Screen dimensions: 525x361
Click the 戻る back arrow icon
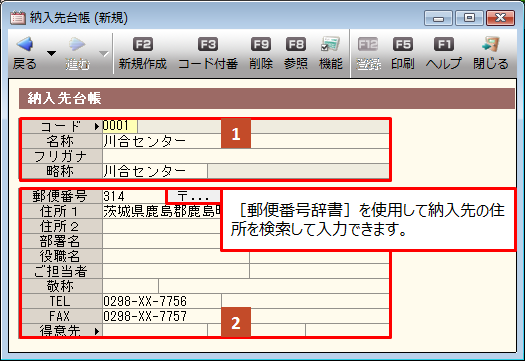pyautogui.click(x=24, y=44)
